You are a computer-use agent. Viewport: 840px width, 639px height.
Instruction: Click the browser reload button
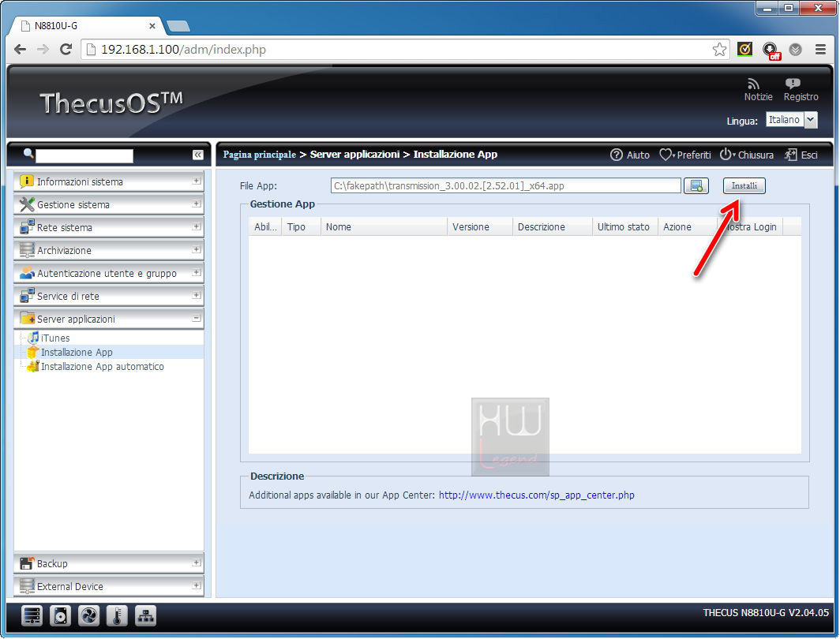(x=66, y=50)
